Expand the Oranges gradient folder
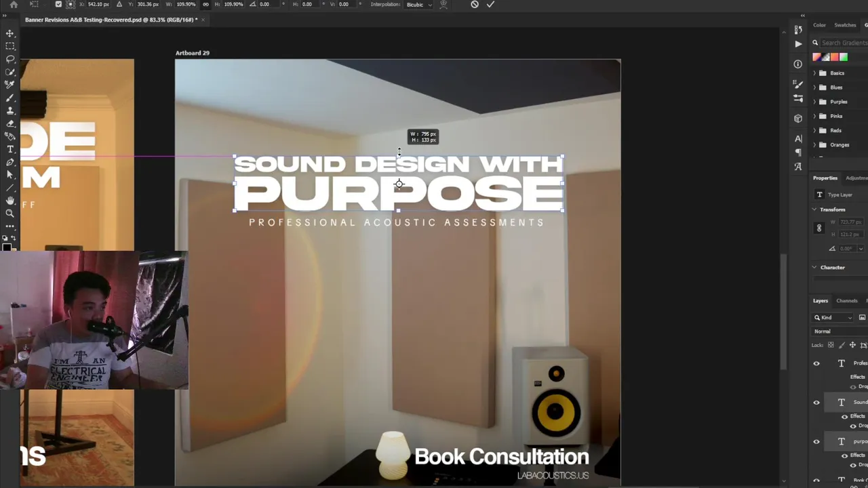Image resolution: width=868 pixels, height=488 pixels. pos(814,144)
